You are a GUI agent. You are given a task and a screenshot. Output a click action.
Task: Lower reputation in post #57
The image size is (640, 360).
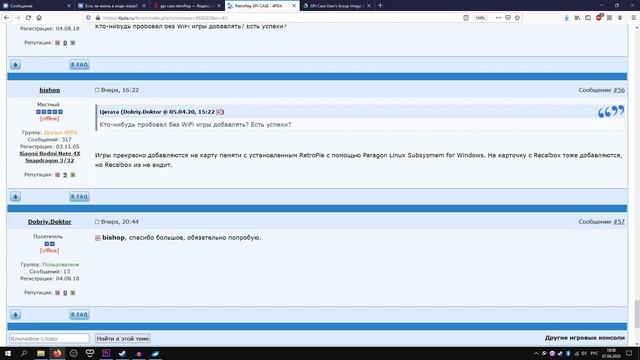coord(58,293)
